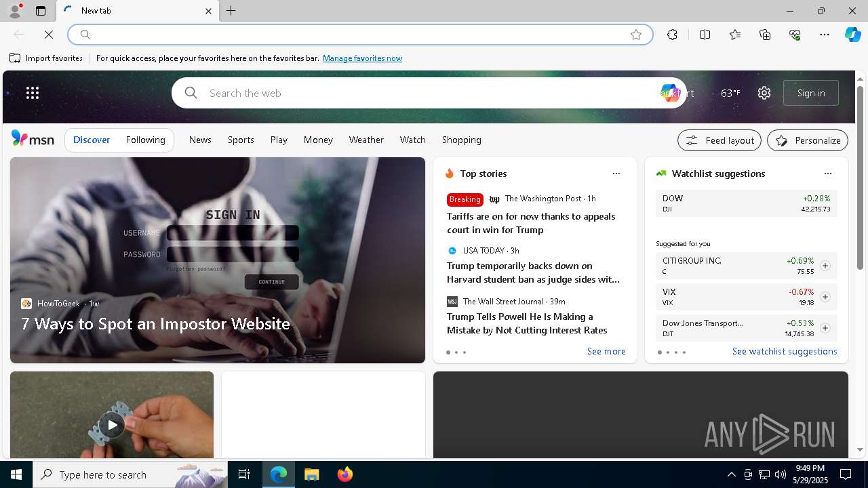Open the Play section
The image size is (868, 488).
click(279, 140)
